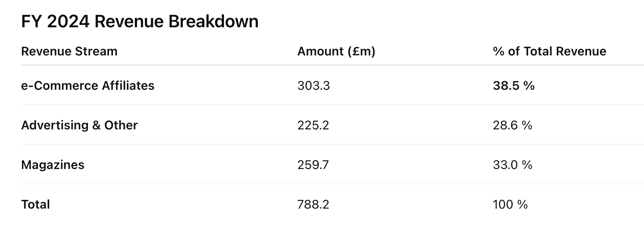The image size is (644, 235).
Task: Click the 33.0 % cell
Action: [513, 165]
